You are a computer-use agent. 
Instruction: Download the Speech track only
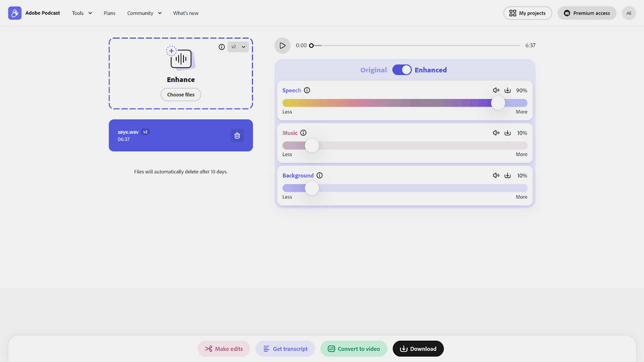[x=507, y=90]
